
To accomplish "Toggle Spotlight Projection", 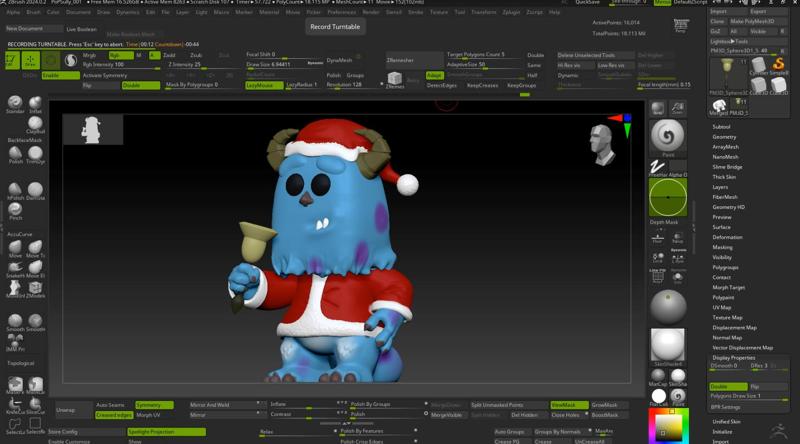I will 166,432.
